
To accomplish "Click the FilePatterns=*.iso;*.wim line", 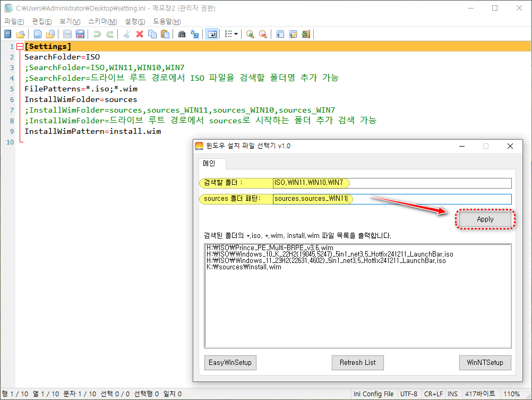I will tap(81, 89).
